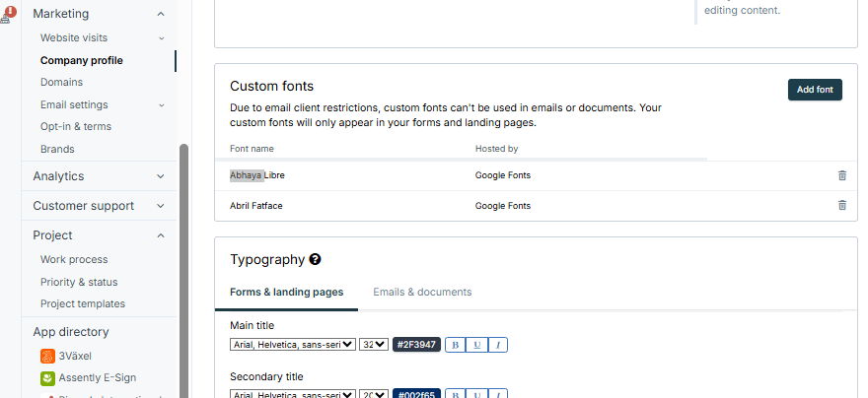
Task: Click the Font name column header
Action: click(252, 149)
